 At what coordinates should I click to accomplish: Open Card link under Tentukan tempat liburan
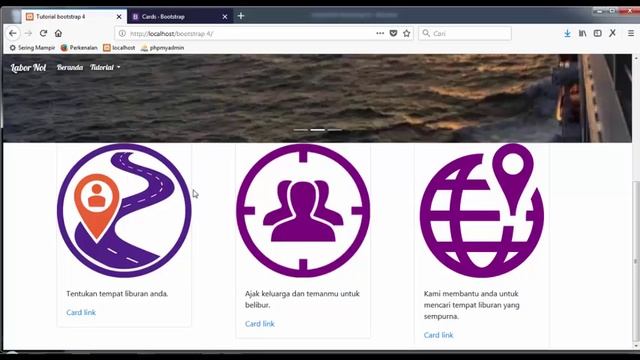click(x=81, y=312)
